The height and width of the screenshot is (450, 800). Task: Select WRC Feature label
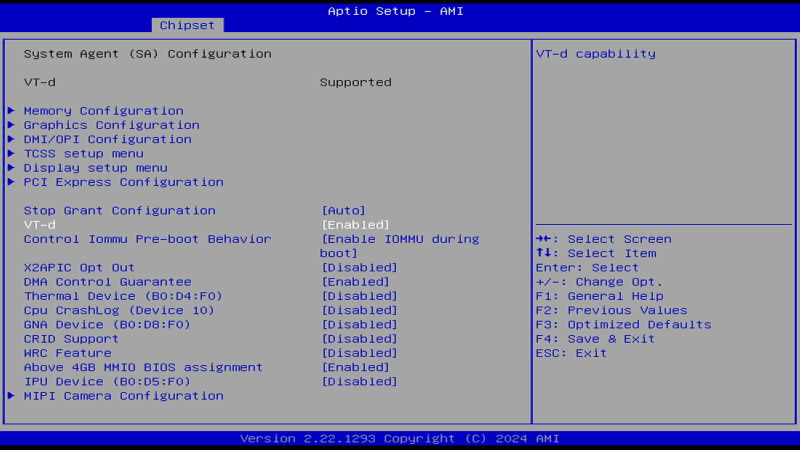[67, 354]
